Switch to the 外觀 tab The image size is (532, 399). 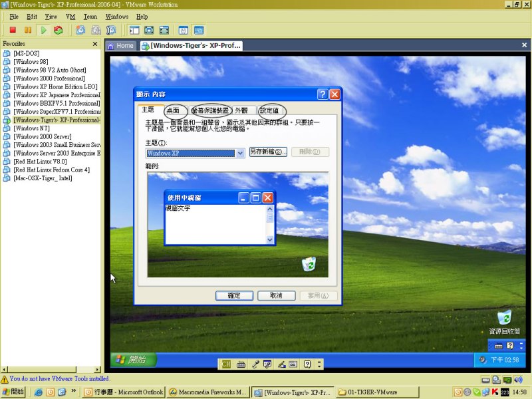click(x=241, y=110)
